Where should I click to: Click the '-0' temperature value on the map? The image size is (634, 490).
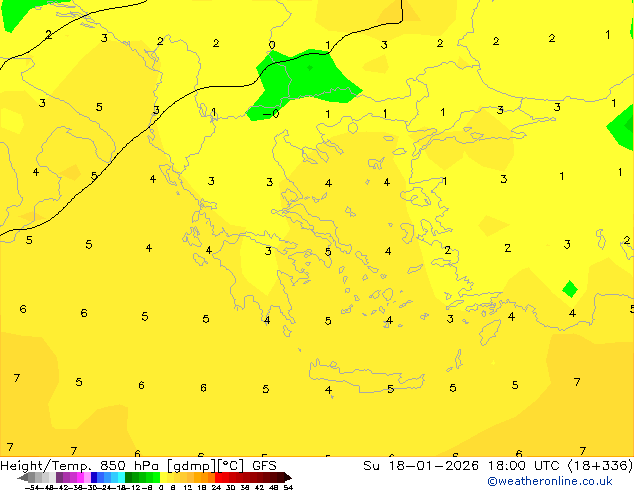tap(271, 114)
